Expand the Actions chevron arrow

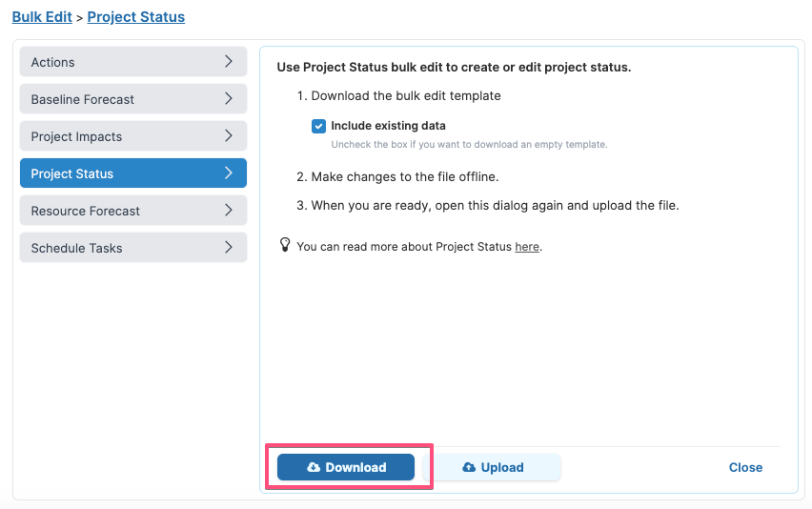[x=229, y=62]
